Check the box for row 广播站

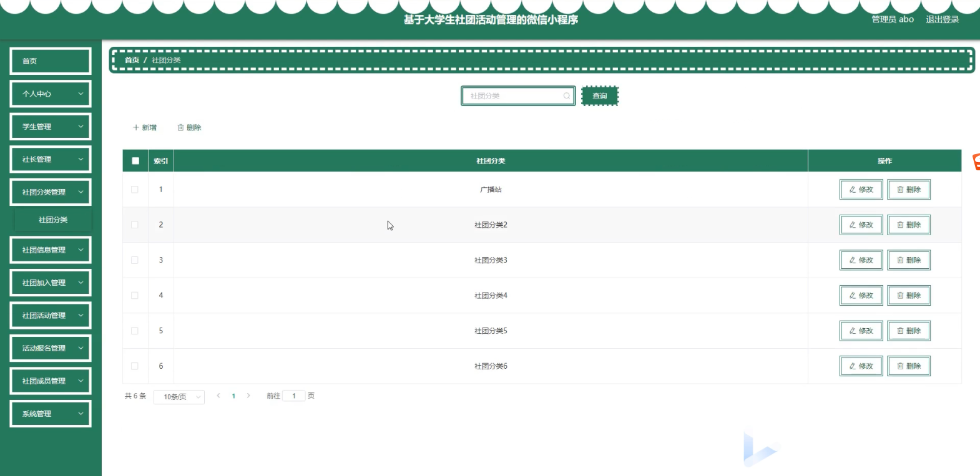tap(135, 190)
